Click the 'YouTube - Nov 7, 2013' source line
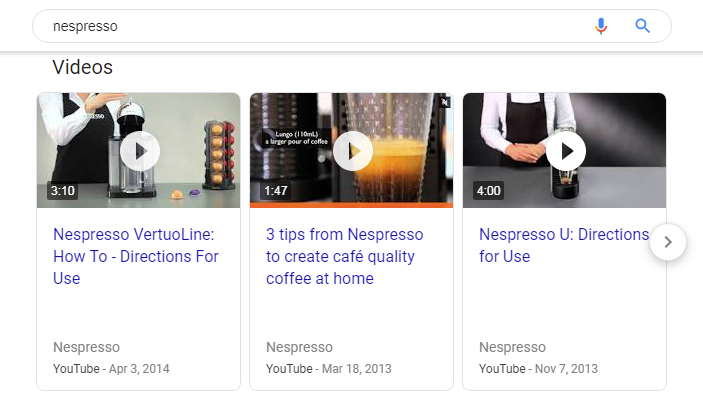 click(538, 369)
